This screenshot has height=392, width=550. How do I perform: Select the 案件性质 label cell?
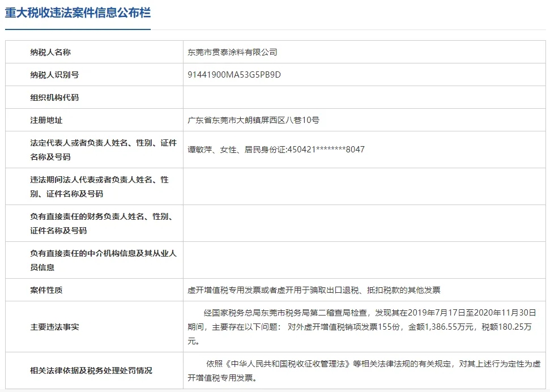(x=46, y=290)
